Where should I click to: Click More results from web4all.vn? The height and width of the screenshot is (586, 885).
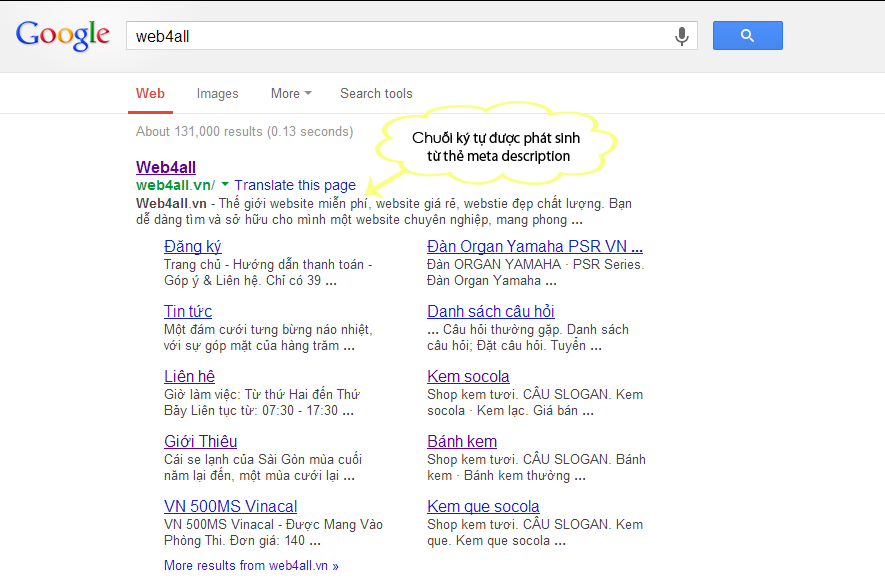(251, 566)
